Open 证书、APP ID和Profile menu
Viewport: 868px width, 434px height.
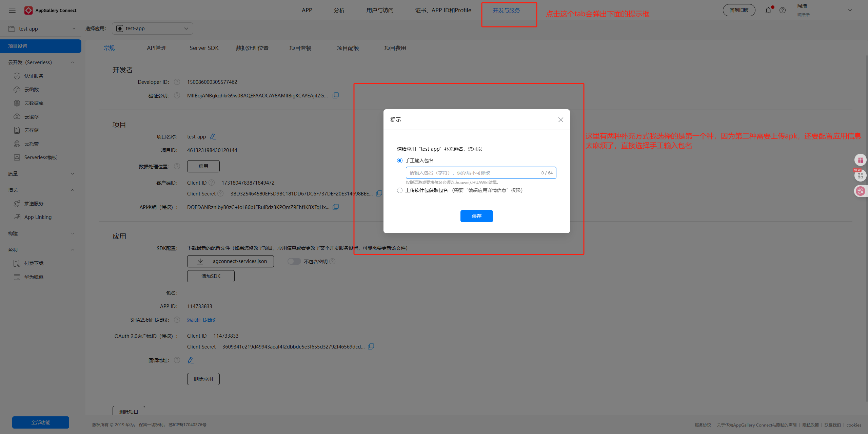[443, 10]
